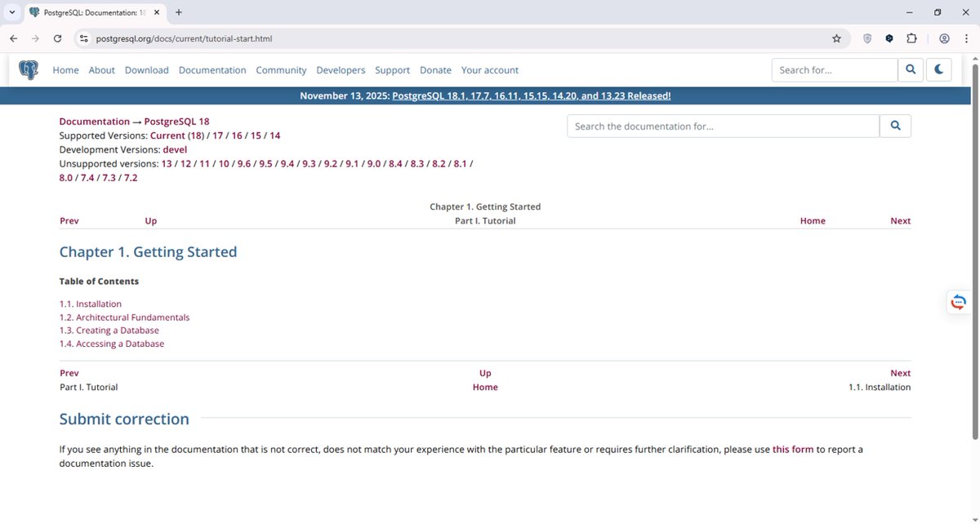Click the site search magnifier button
Viewport: 980px width, 524px height.
click(911, 70)
